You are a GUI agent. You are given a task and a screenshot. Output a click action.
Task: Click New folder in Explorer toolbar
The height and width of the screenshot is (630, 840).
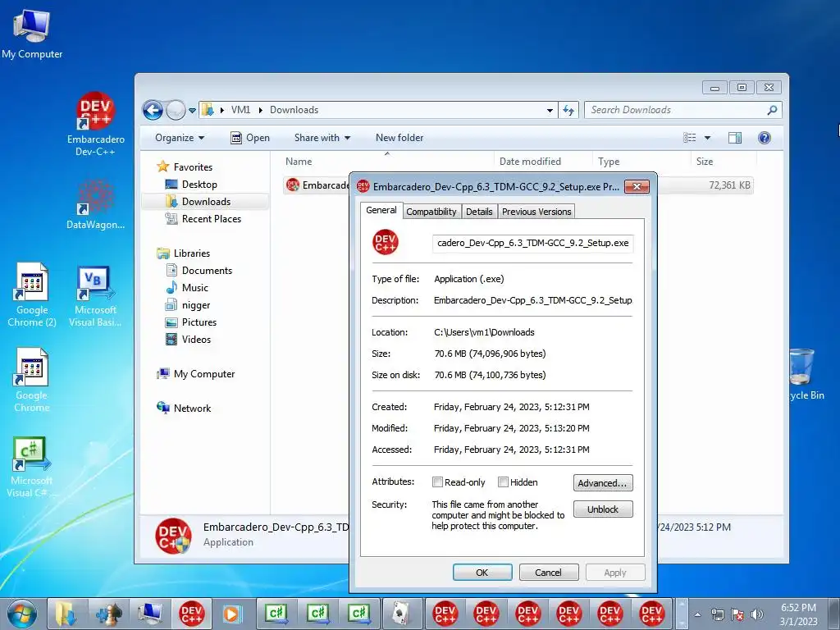tap(399, 138)
